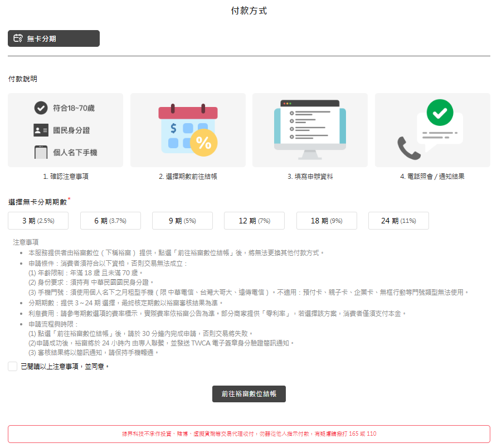This screenshot has height=448, width=497.
Task: Select the 6 期 (3.7%) installment option
Action: tap(110, 221)
